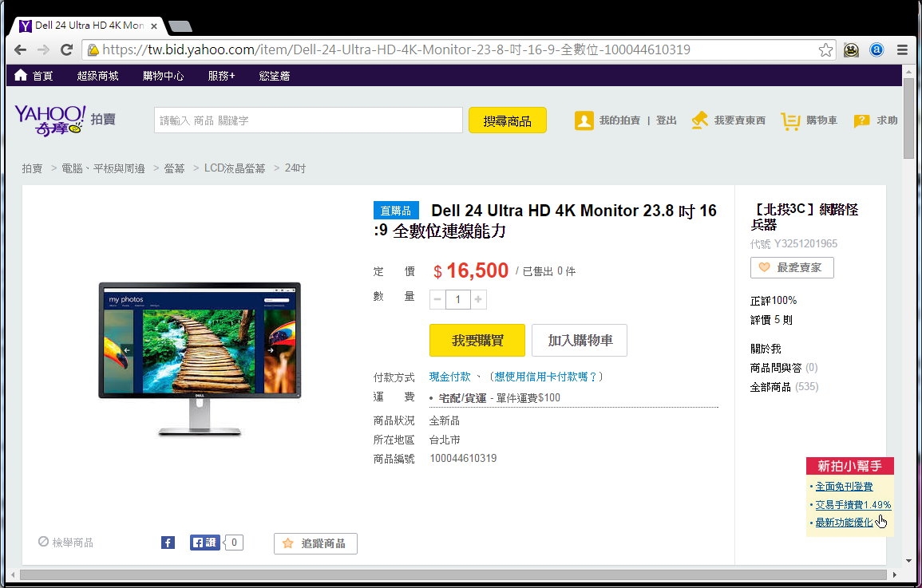Image resolution: width=922 pixels, height=588 pixels.
Task: Click 最新功能優化 link
Action: pyautogui.click(x=844, y=523)
